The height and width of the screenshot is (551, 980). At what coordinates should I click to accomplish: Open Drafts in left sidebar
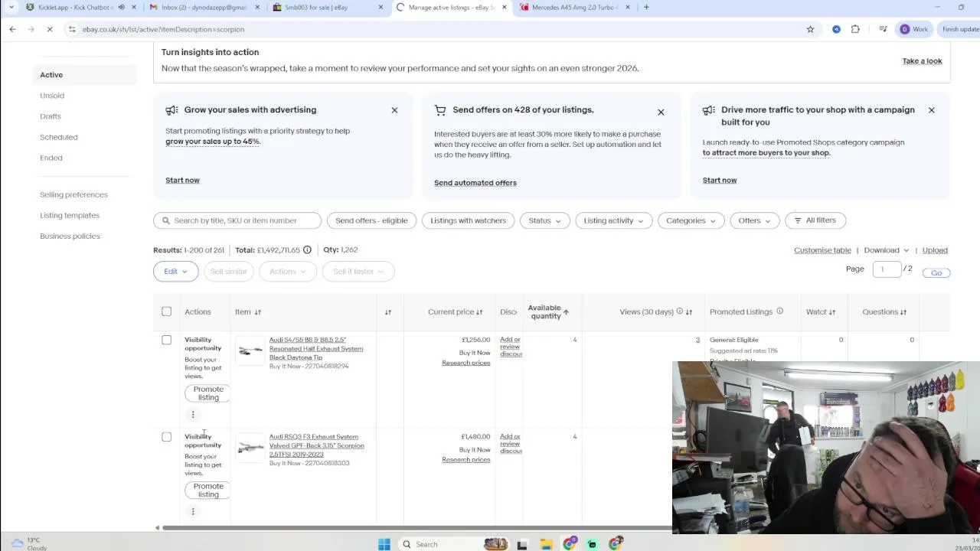(x=51, y=116)
